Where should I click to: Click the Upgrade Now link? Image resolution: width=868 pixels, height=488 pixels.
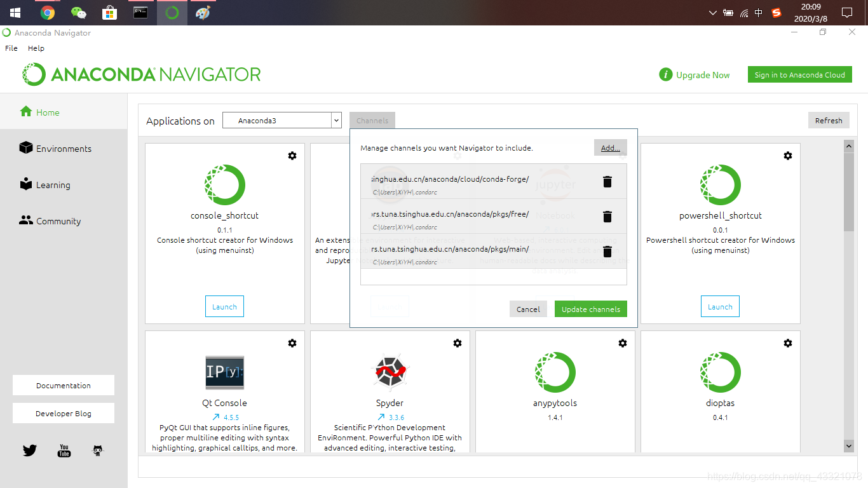click(x=703, y=75)
